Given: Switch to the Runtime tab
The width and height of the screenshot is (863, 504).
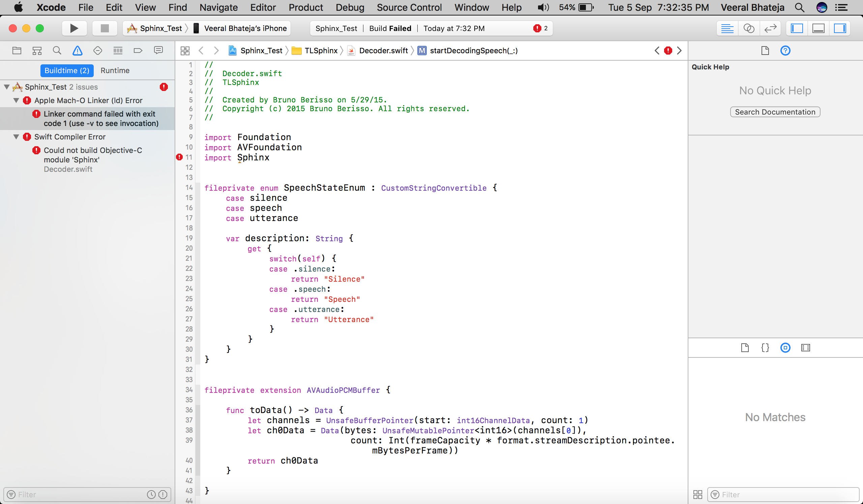Looking at the screenshot, I should [115, 70].
